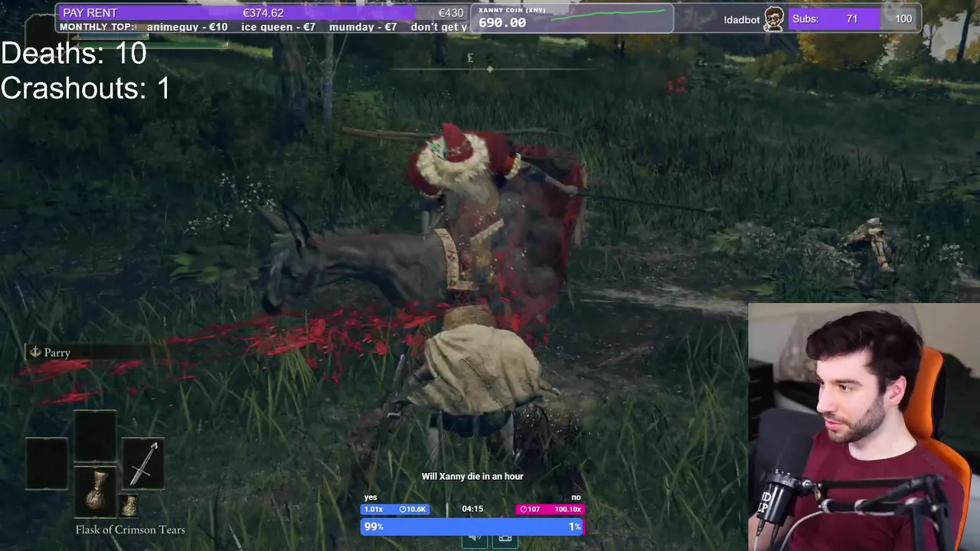Screen dimensions: 980x551
Task: Click the Parry skill icon
Action: [x=34, y=352]
